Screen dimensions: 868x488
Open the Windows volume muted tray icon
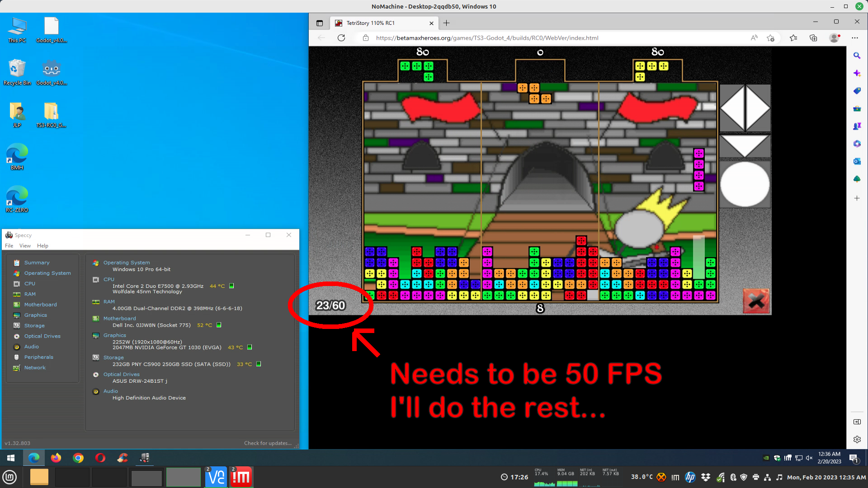pyautogui.click(x=809, y=458)
